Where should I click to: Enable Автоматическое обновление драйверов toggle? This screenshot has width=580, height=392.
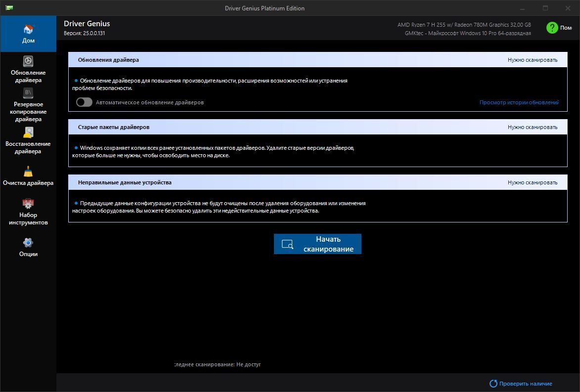tap(84, 102)
